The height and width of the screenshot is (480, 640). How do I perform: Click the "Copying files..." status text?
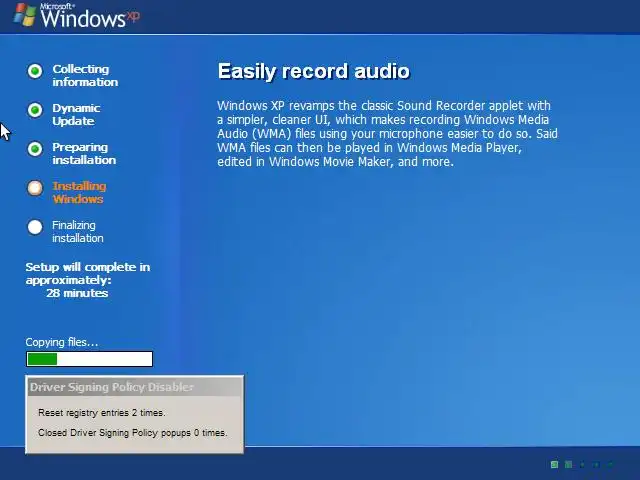pos(62,342)
